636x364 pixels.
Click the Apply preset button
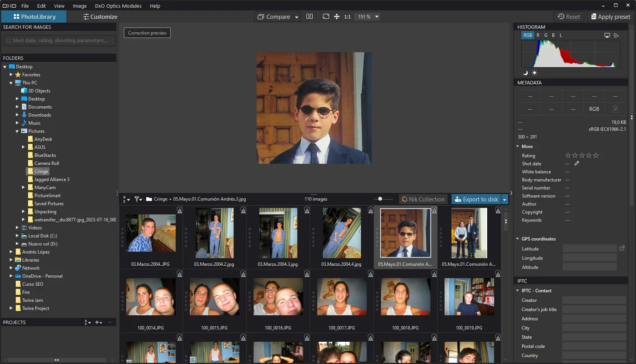point(610,16)
